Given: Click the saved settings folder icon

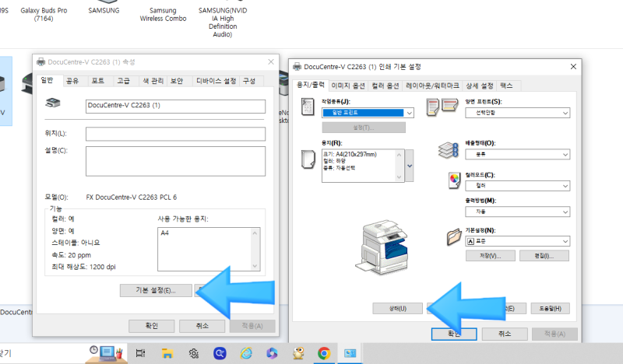Looking at the screenshot, I should pos(454,237).
